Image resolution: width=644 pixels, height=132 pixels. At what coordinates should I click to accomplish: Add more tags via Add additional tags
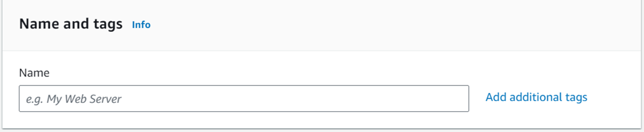point(536,97)
